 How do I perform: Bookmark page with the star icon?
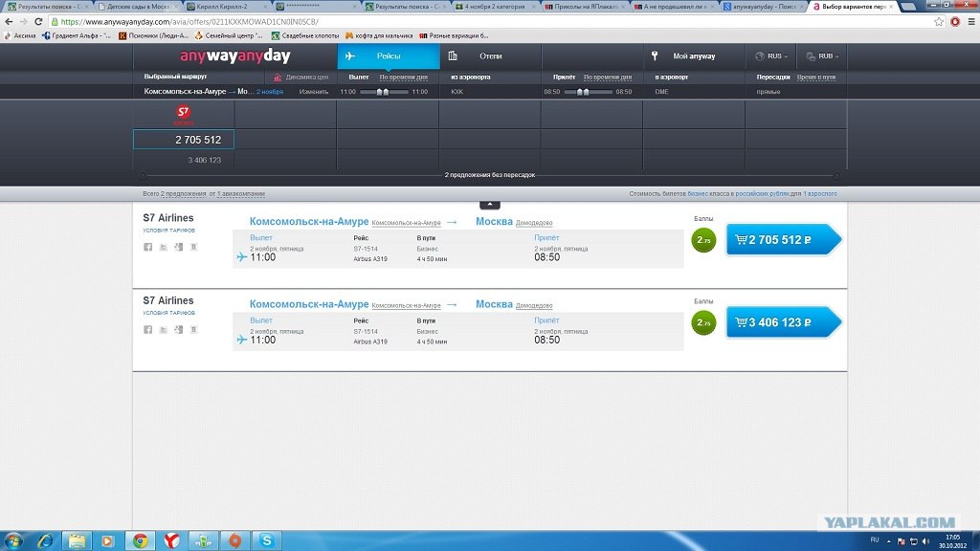(x=939, y=21)
